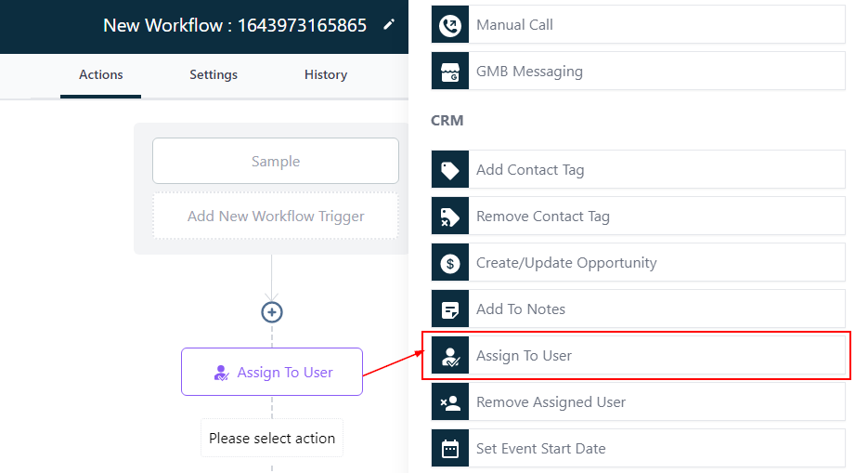Viewport: 868px width, 473px height.
Task: Click the Create/Update Opportunity dollar icon
Action: 450,263
